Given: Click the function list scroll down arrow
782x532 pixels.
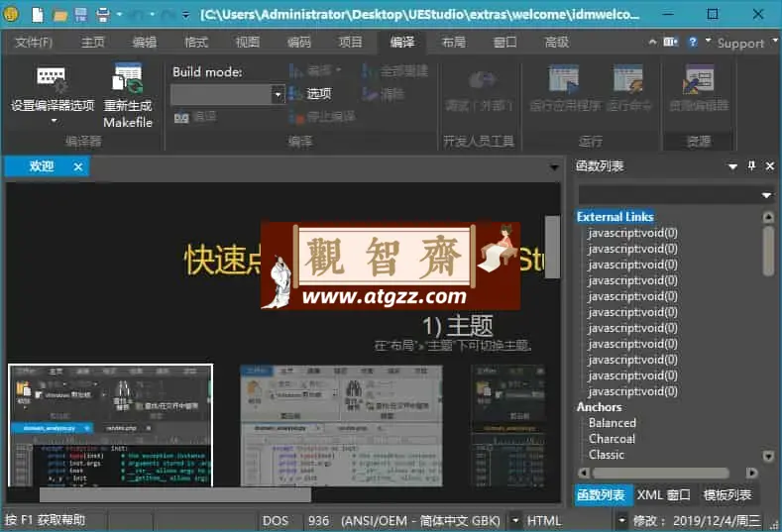Looking at the screenshot, I should click(x=768, y=456).
